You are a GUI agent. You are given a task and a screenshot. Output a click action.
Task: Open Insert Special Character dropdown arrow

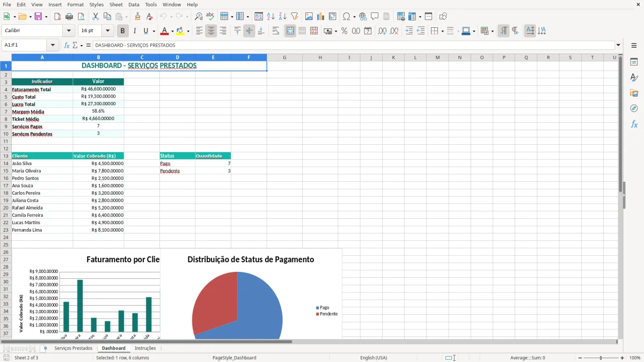point(354,17)
